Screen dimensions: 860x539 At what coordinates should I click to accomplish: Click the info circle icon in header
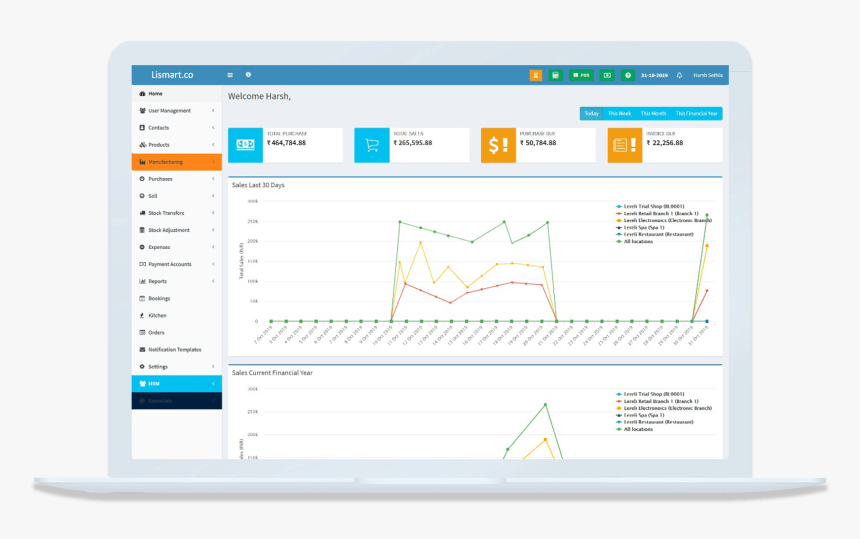tap(248, 75)
